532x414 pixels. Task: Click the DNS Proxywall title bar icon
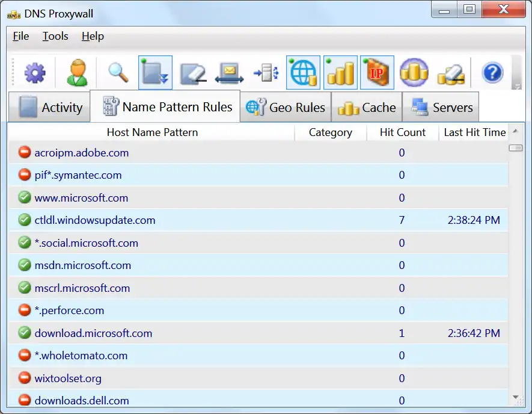point(14,14)
